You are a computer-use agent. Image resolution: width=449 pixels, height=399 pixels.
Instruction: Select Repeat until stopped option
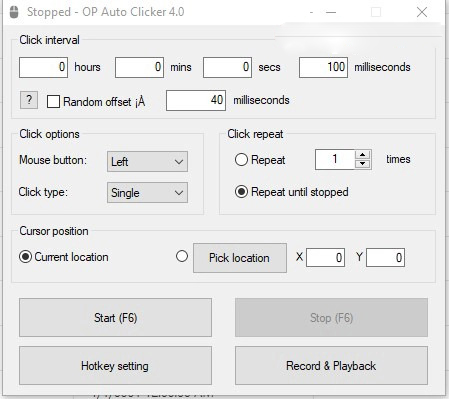point(241,192)
